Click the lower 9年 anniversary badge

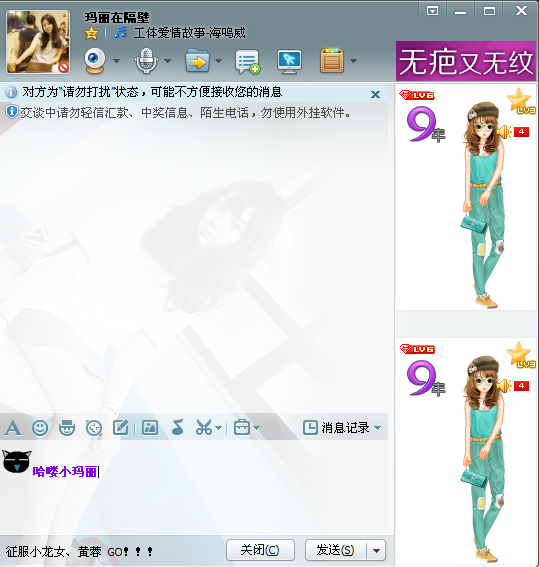[425, 379]
